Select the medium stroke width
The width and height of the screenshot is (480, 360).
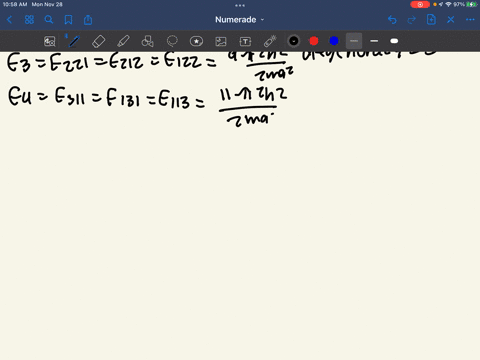[x=374, y=41]
